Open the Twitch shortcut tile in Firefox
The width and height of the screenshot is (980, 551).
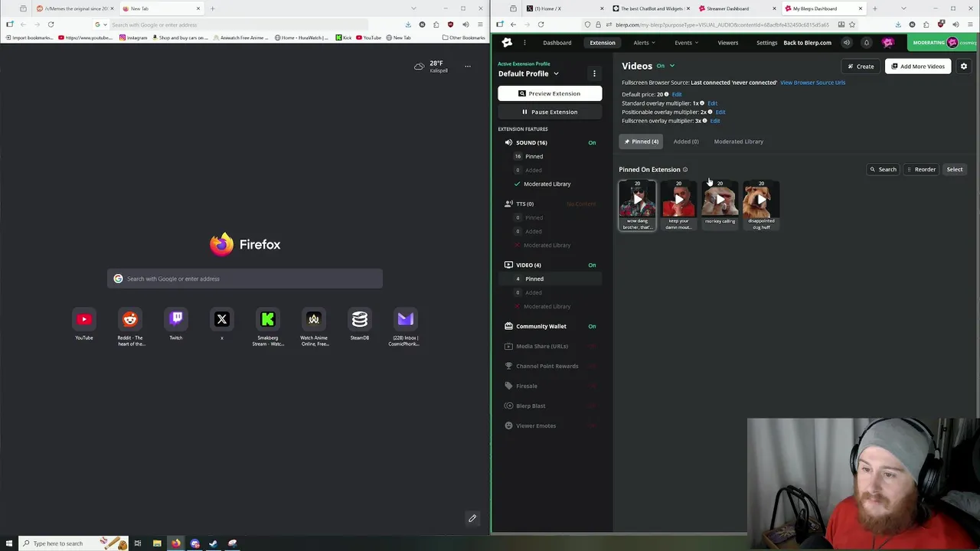pyautogui.click(x=176, y=319)
